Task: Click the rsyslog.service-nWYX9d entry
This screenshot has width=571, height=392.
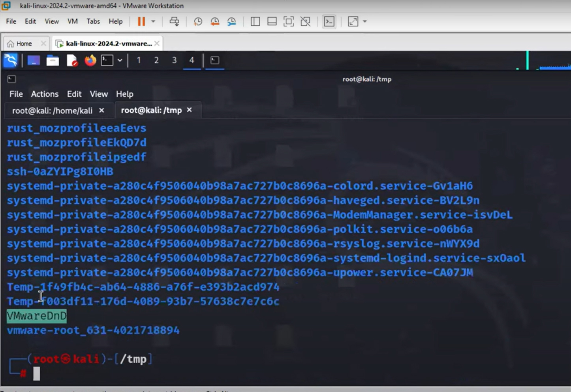Action: click(x=243, y=244)
